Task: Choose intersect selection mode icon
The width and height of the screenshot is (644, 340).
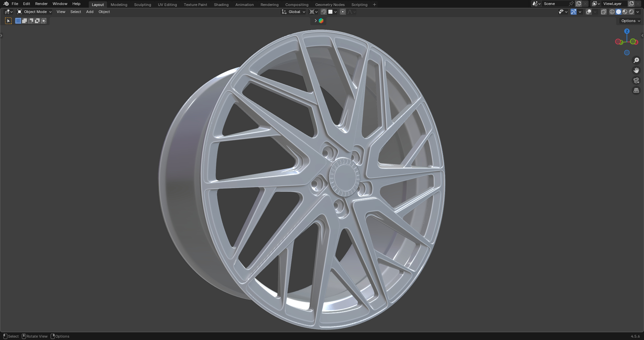Action: [44, 21]
